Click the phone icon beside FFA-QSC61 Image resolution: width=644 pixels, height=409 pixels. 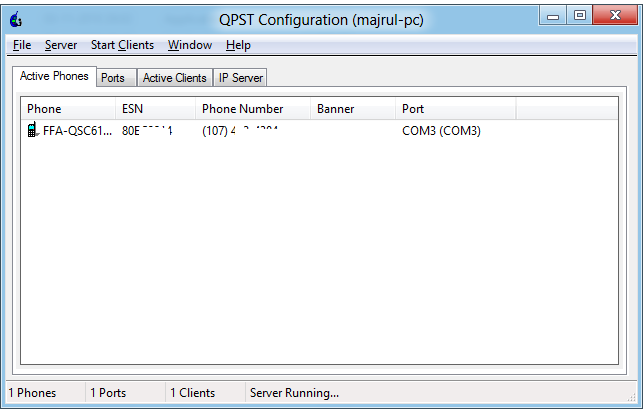[x=32, y=130]
